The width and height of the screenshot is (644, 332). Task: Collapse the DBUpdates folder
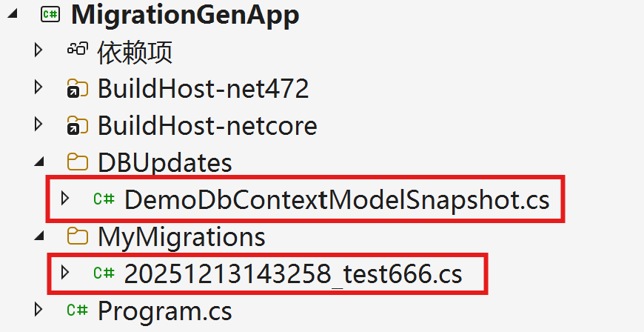click(40, 163)
